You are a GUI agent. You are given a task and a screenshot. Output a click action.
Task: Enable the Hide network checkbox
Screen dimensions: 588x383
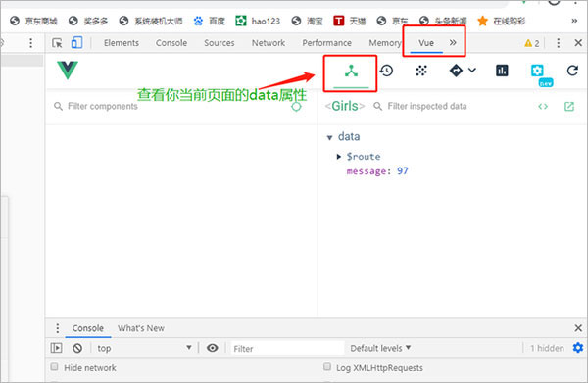pos(54,367)
